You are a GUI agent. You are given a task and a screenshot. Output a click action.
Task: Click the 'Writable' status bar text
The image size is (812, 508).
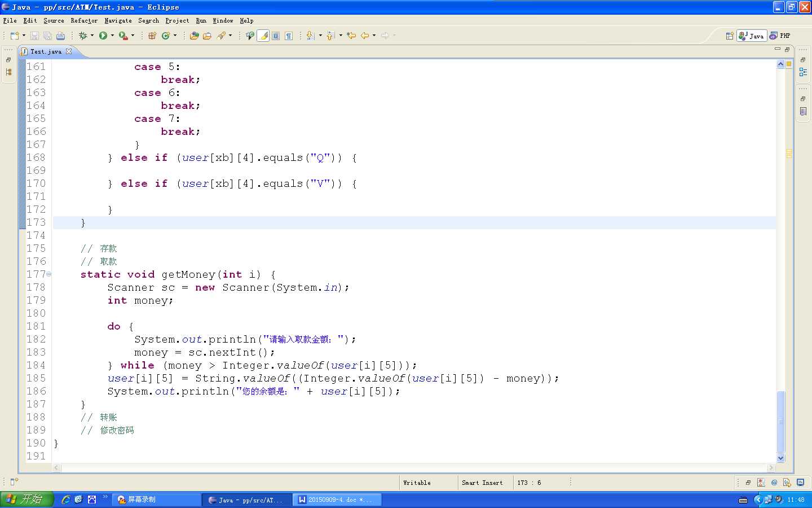417,483
